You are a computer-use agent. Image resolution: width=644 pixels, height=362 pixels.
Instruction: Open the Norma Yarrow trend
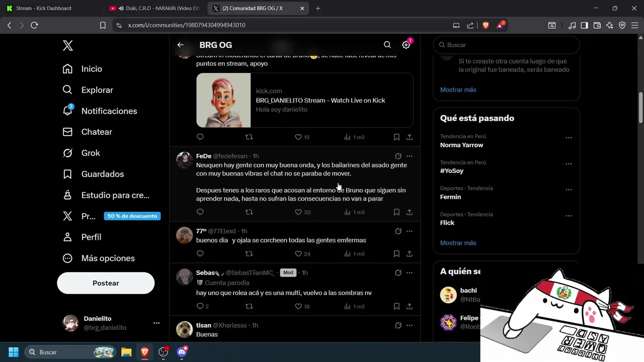coord(461,145)
